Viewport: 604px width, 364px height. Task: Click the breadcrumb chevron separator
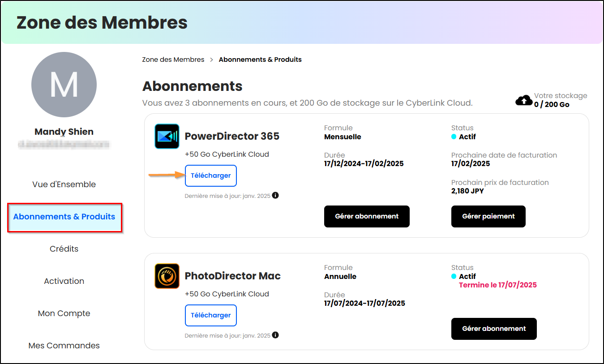click(211, 60)
